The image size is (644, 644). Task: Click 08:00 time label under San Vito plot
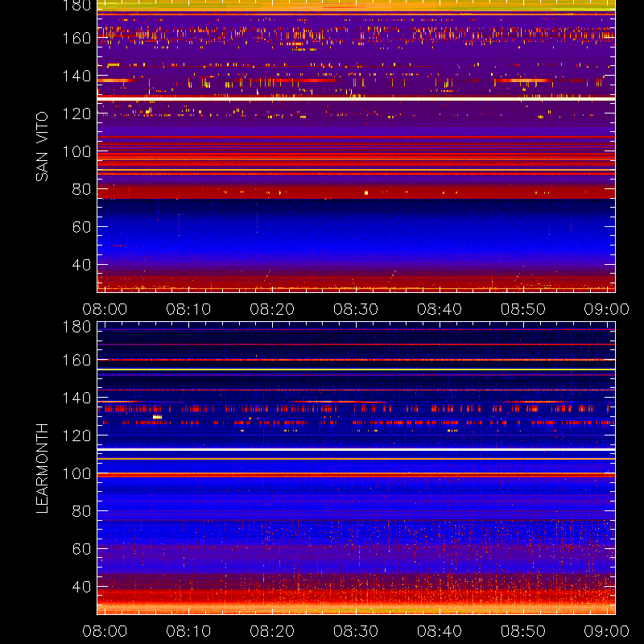(x=105, y=309)
